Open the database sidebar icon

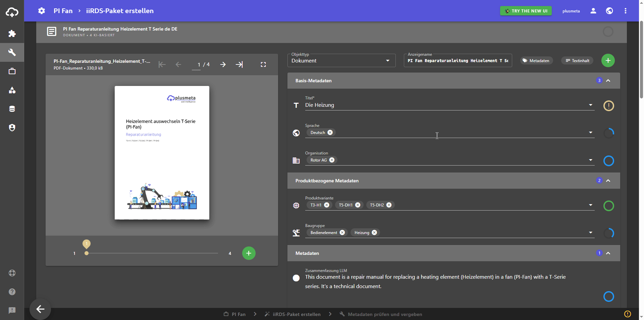click(12, 109)
